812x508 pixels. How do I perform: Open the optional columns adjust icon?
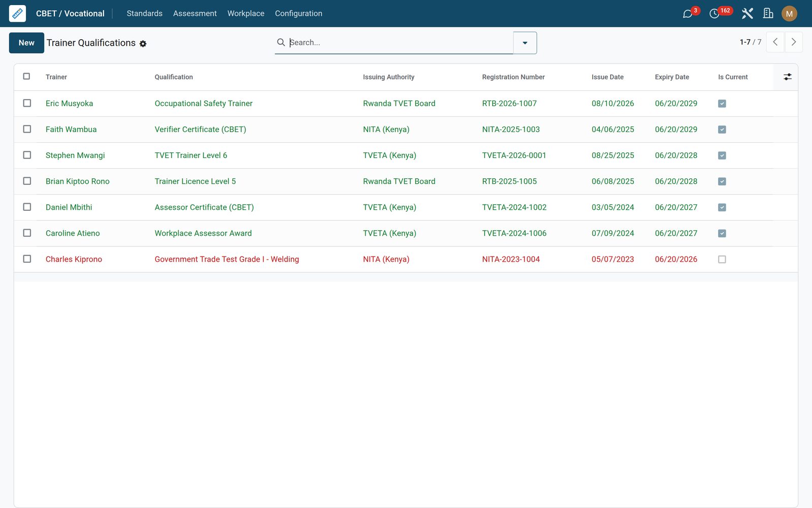pos(787,77)
